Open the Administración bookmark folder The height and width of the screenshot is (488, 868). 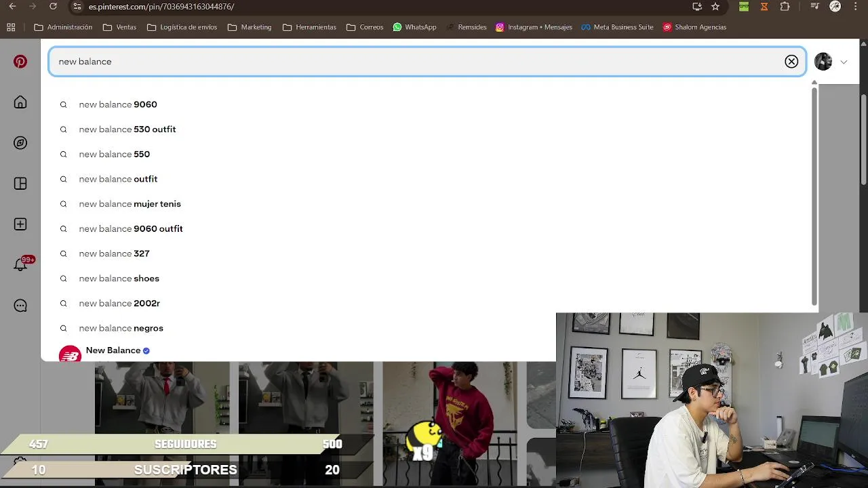click(x=63, y=27)
